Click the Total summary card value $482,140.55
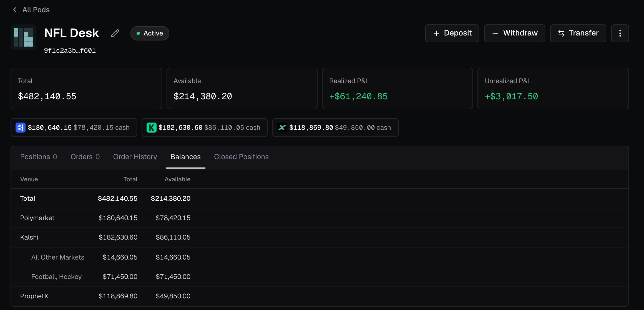 tap(47, 96)
